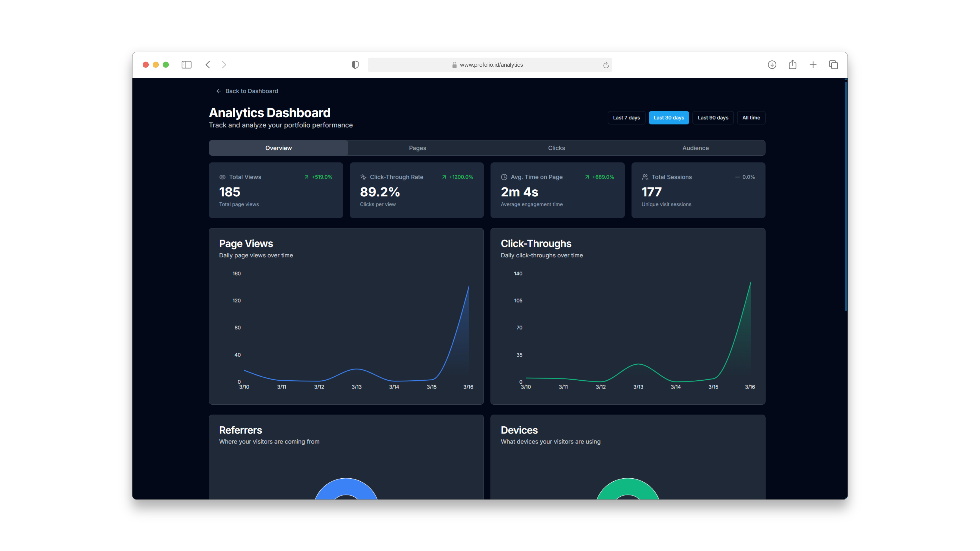Toggle the browser sidebar icon
The width and height of the screenshot is (980, 551).
click(x=186, y=65)
